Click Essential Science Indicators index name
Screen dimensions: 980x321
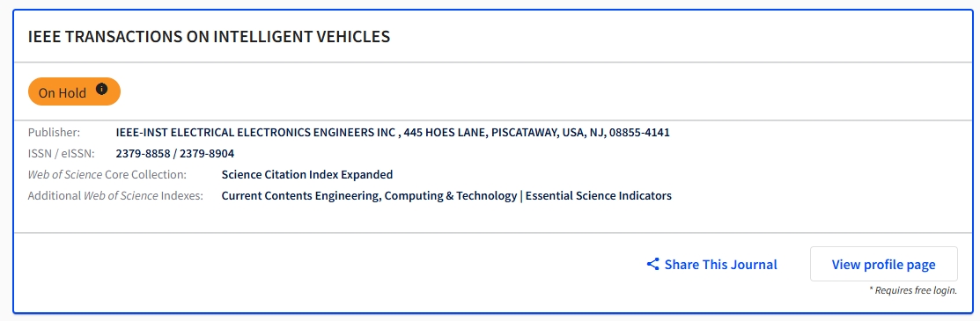598,195
